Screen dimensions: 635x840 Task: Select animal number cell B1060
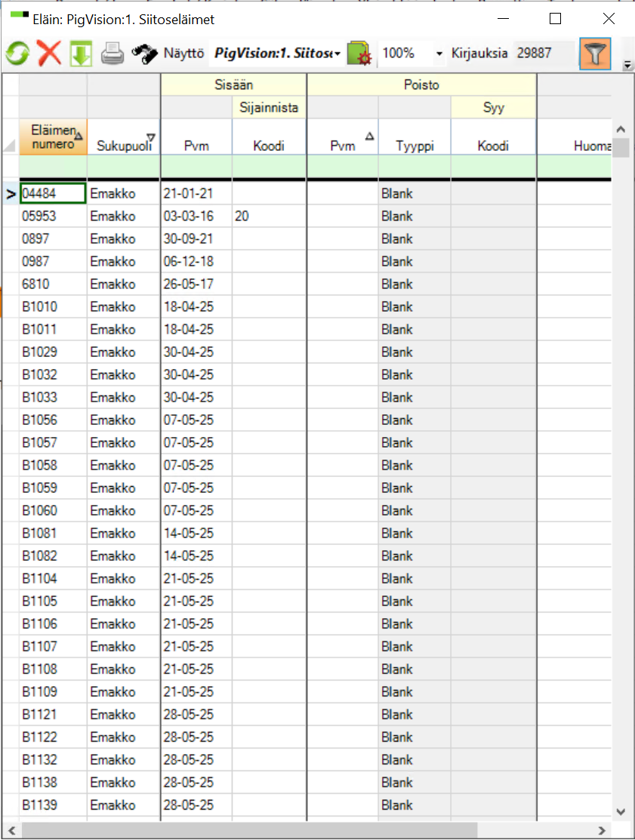(53, 510)
